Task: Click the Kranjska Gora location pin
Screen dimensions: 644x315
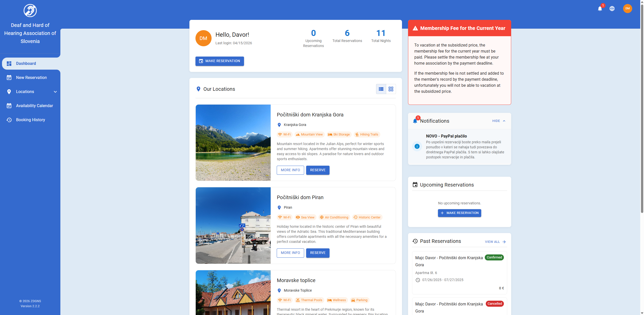Action: tap(279, 125)
